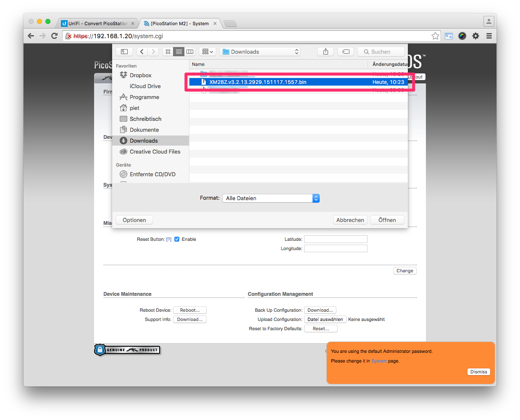Switch file dialog to column view
The image size is (520, 420).
(190, 52)
